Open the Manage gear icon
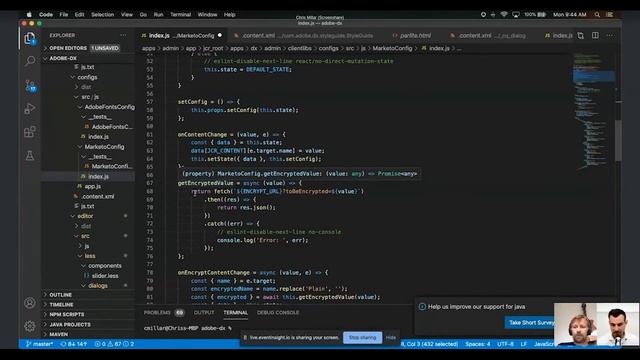This screenshot has height=360, width=640. (30, 326)
